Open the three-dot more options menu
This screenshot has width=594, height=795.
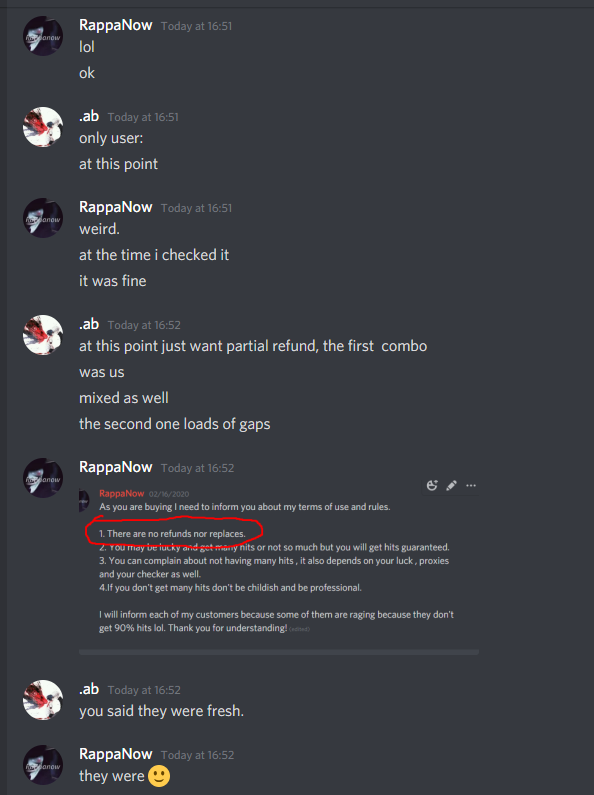coord(471,485)
